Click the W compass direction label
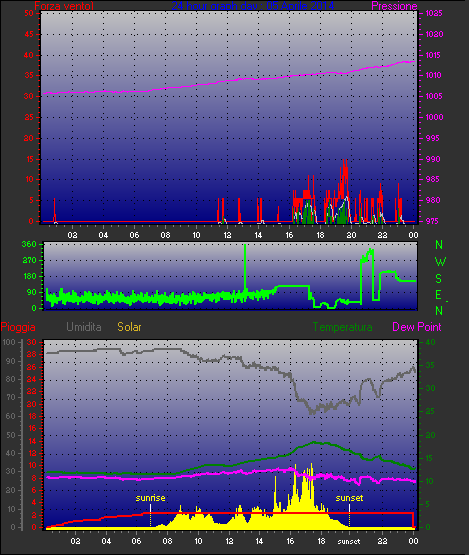Image resolution: width=469 pixels, height=555 pixels. 440,262
